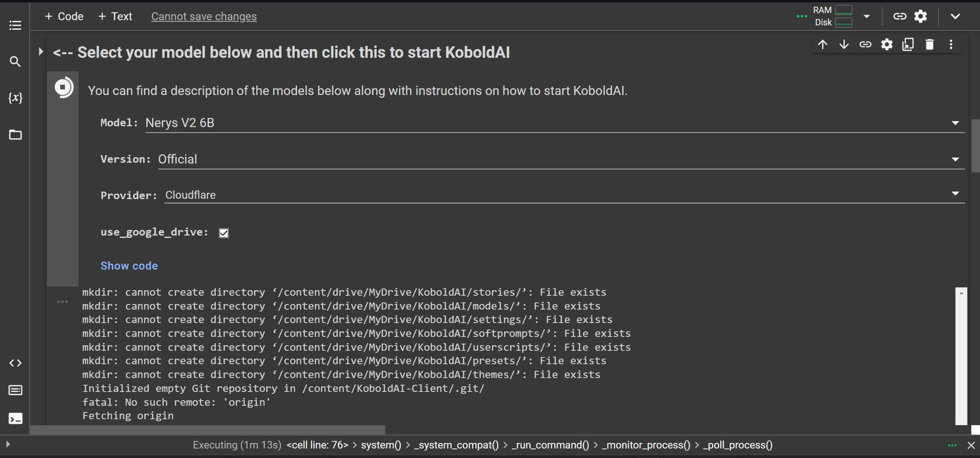Open the Files folder panel

pos(15,135)
